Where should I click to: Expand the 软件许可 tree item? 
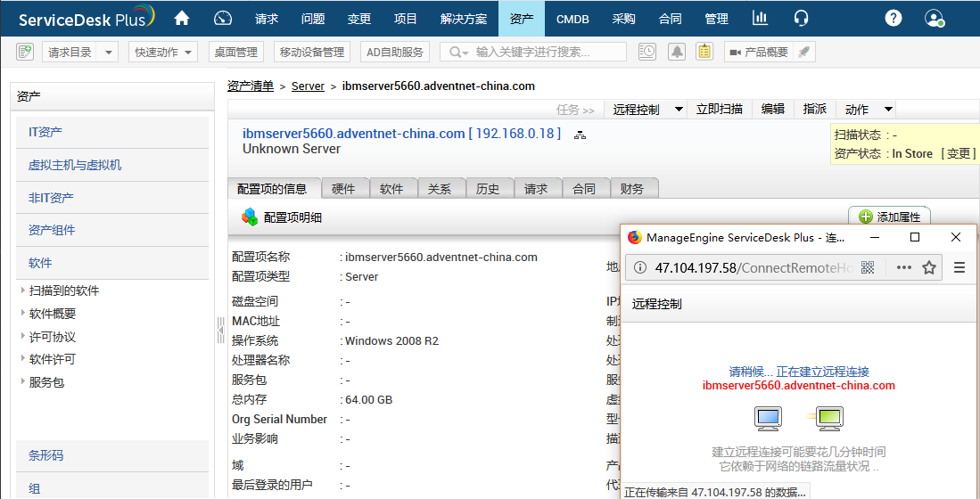click(x=23, y=358)
